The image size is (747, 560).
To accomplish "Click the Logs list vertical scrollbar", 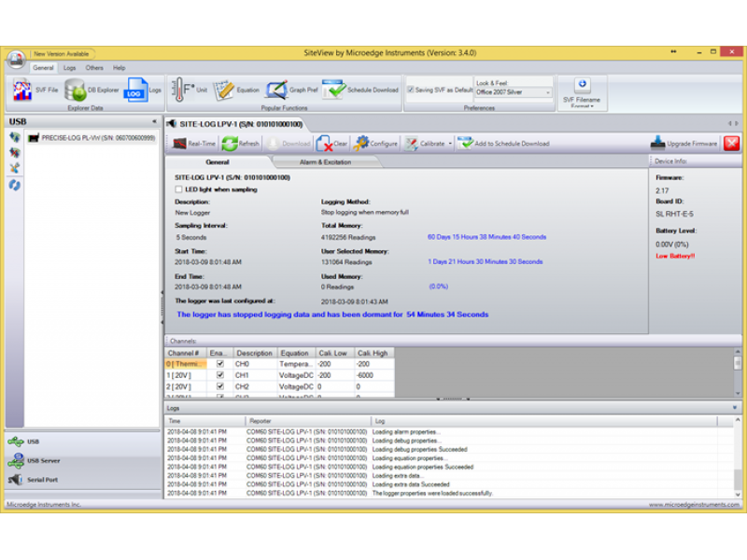I will click(x=738, y=457).
